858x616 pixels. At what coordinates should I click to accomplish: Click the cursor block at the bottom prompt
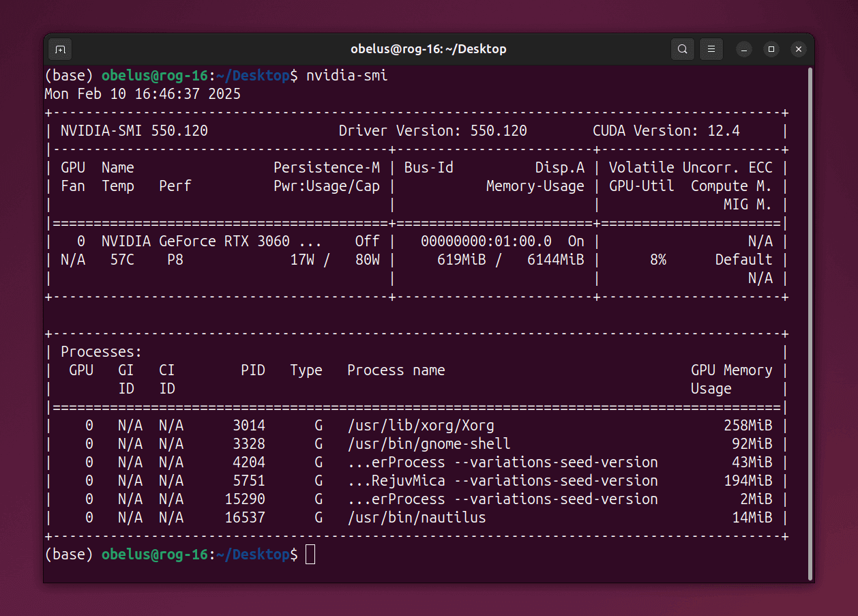pyautogui.click(x=310, y=555)
